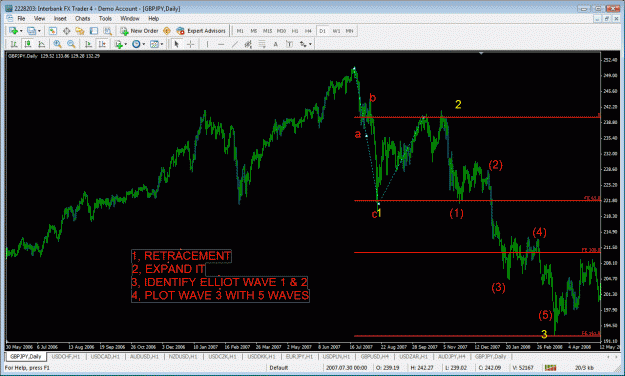Open the Market Watch window icon
Viewport: 625px width, 376px height.
(x=52, y=31)
